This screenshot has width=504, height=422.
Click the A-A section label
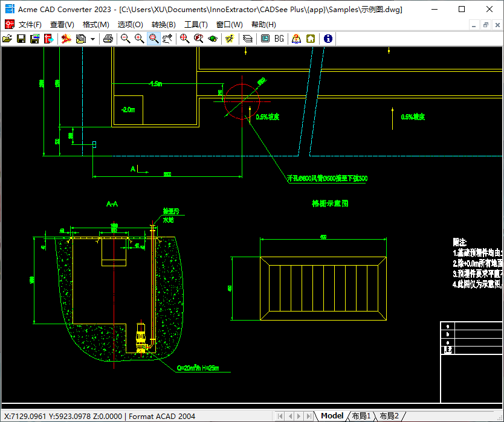coord(112,204)
